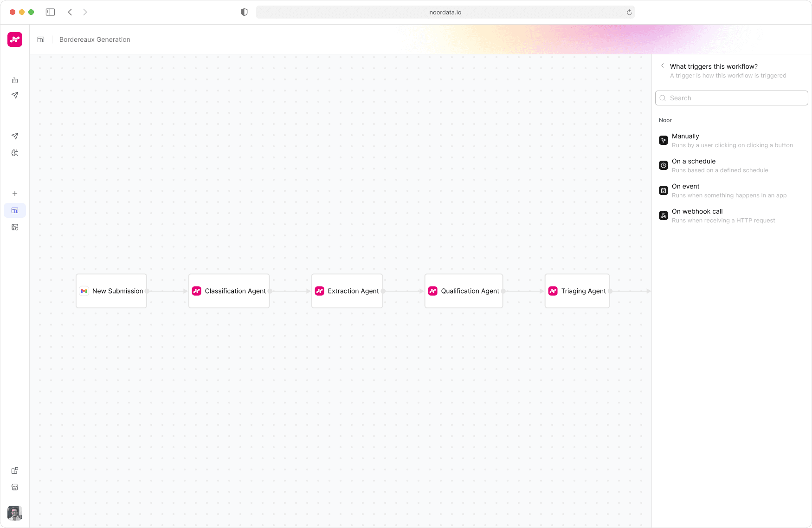Viewport: 812px width, 528px height.
Task: Click the Noor logo in the sidebar
Action: [15, 39]
